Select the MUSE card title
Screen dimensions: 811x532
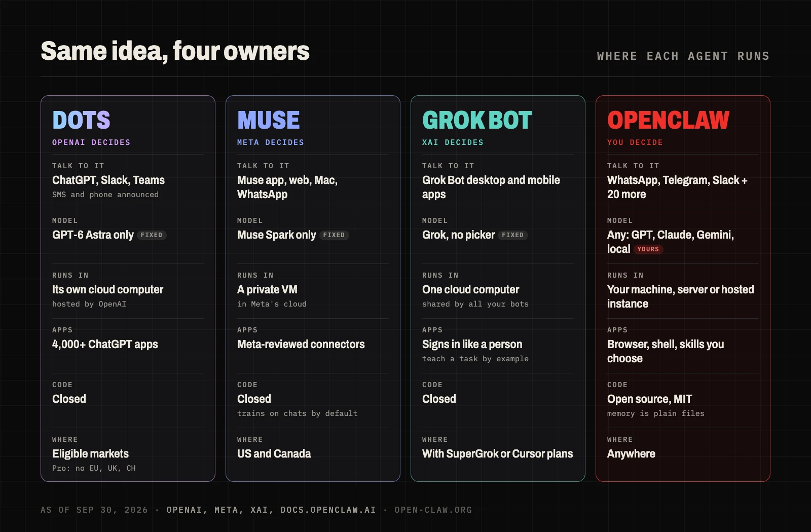pos(269,120)
